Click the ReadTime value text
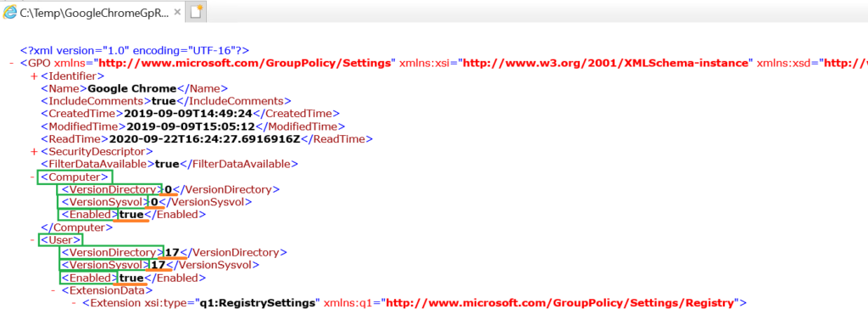The image size is (868, 309). point(204,138)
